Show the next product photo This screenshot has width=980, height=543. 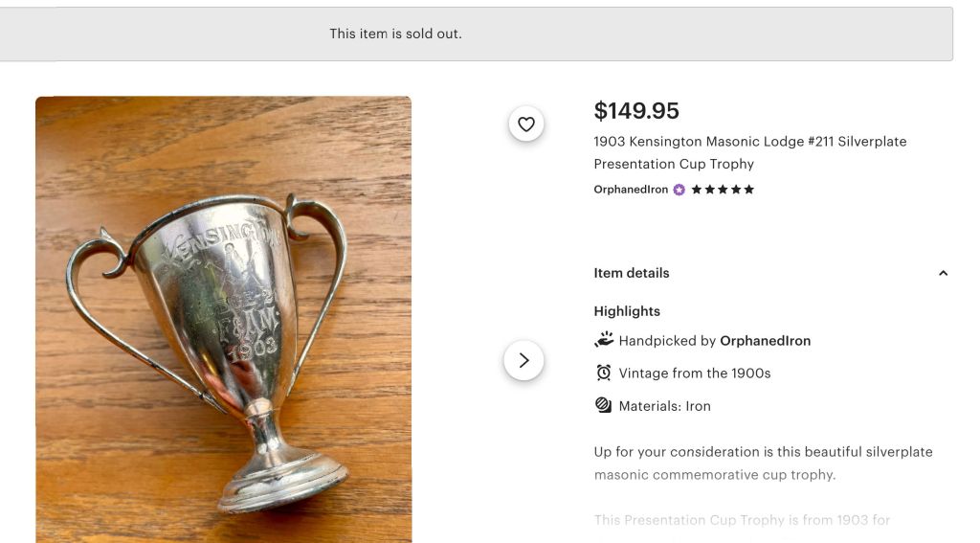tap(523, 360)
